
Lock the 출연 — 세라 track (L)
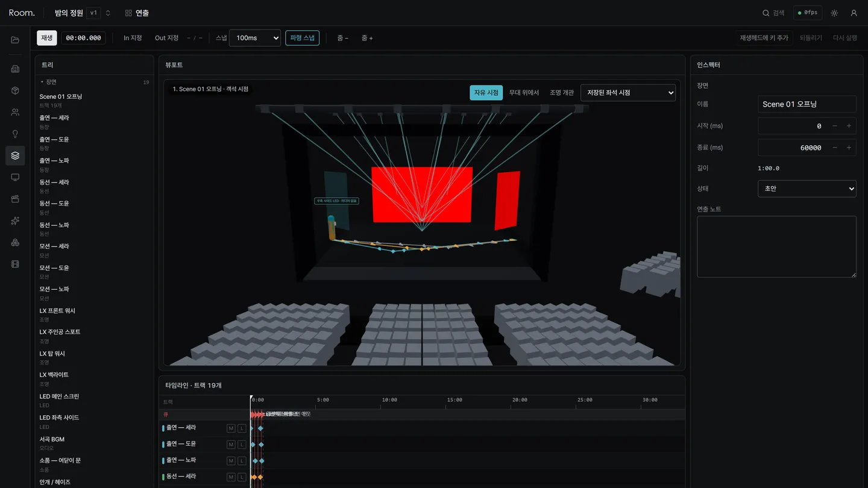click(x=242, y=428)
